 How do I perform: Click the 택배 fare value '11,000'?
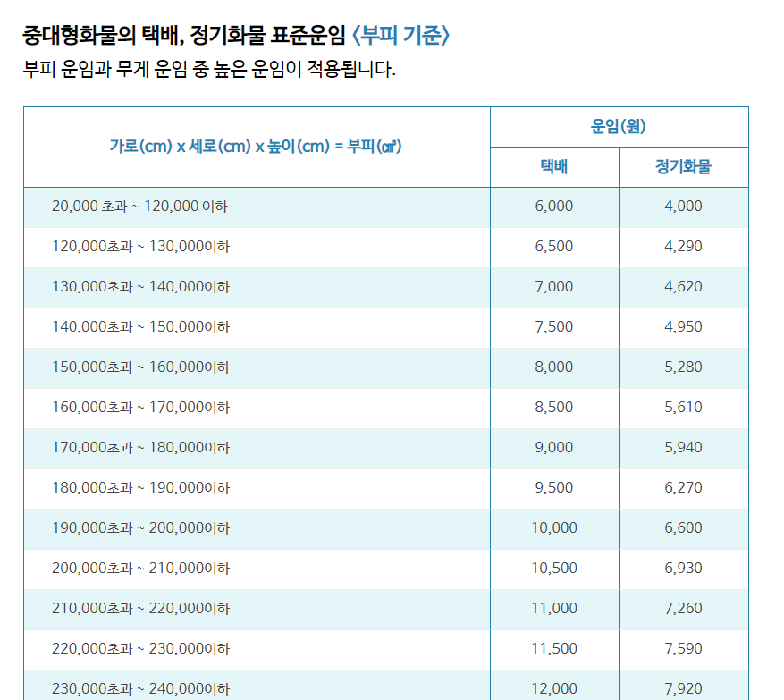pyautogui.click(x=554, y=609)
